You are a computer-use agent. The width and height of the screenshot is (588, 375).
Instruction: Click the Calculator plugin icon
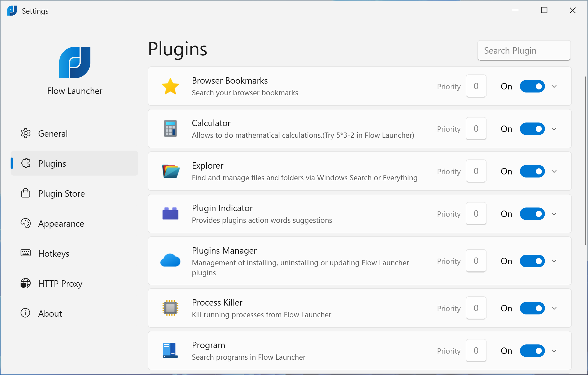(x=170, y=129)
